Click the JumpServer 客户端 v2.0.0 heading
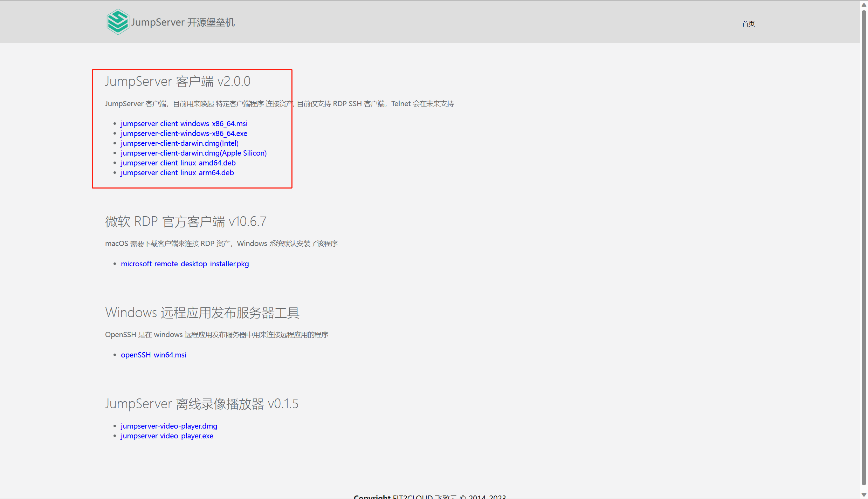This screenshot has width=868, height=499. [x=178, y=81]
